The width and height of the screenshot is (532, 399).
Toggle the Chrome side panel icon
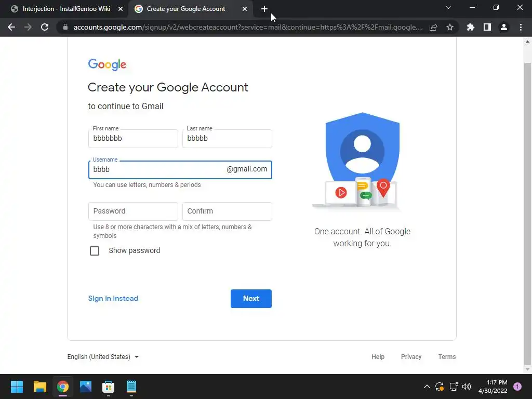click(x=487, y=27)
